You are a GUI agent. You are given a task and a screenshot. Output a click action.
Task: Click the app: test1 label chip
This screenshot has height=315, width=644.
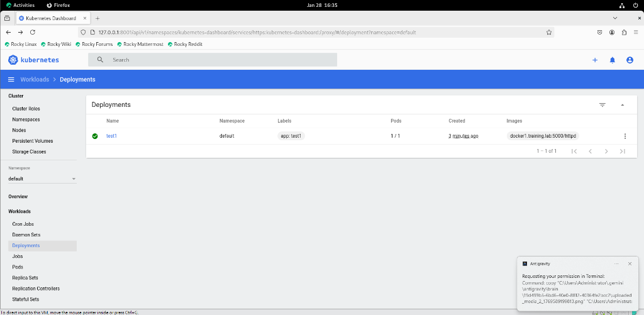pos(291,136)
